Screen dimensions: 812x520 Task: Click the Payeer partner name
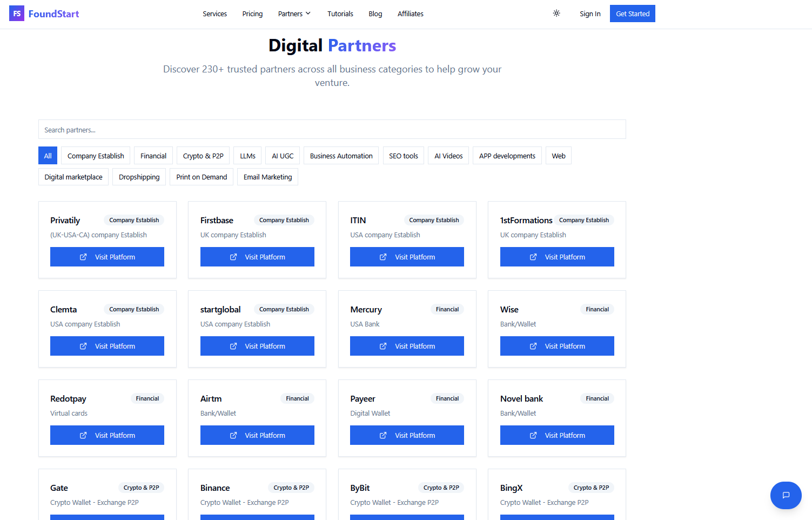point(363,398)
